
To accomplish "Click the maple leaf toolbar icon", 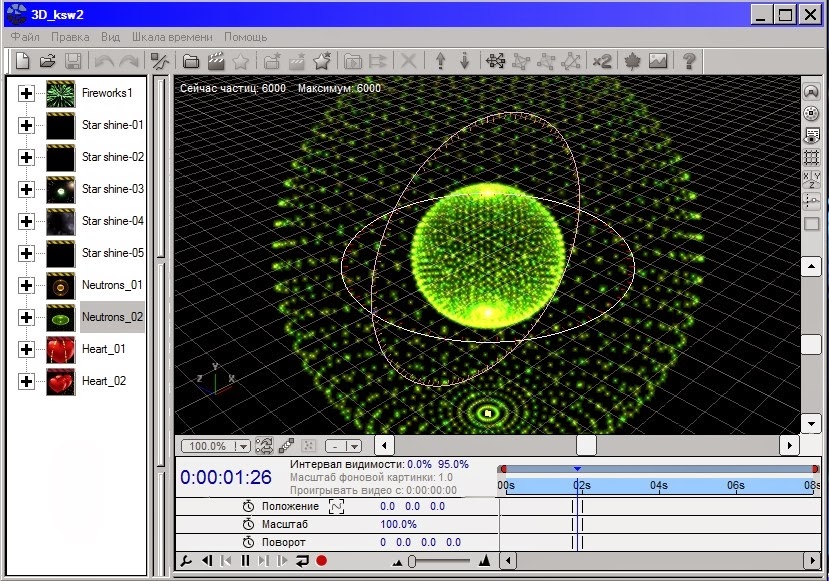I will (632, 61).
